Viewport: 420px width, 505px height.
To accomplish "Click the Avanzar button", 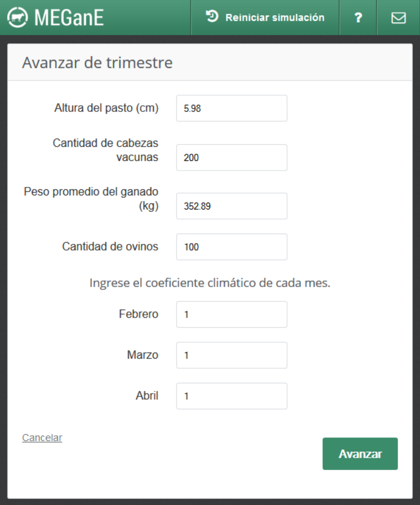I will [x=360, y=453].
